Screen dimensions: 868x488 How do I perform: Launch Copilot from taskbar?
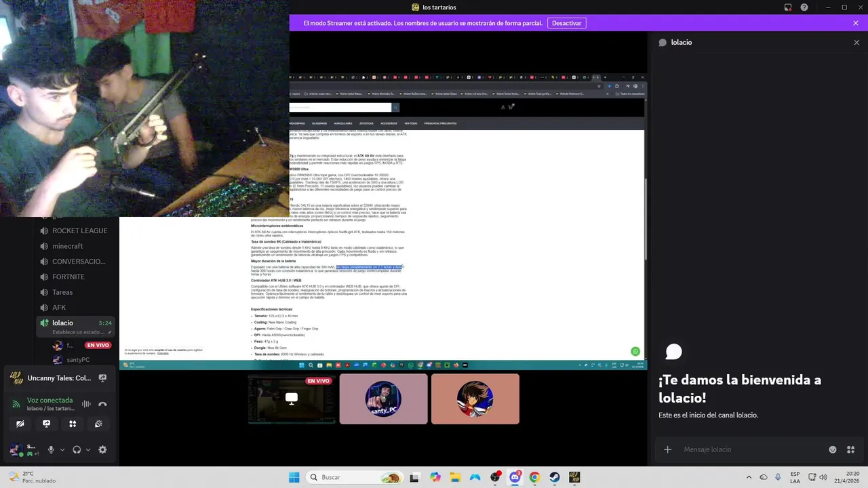(x=435, y=477)
